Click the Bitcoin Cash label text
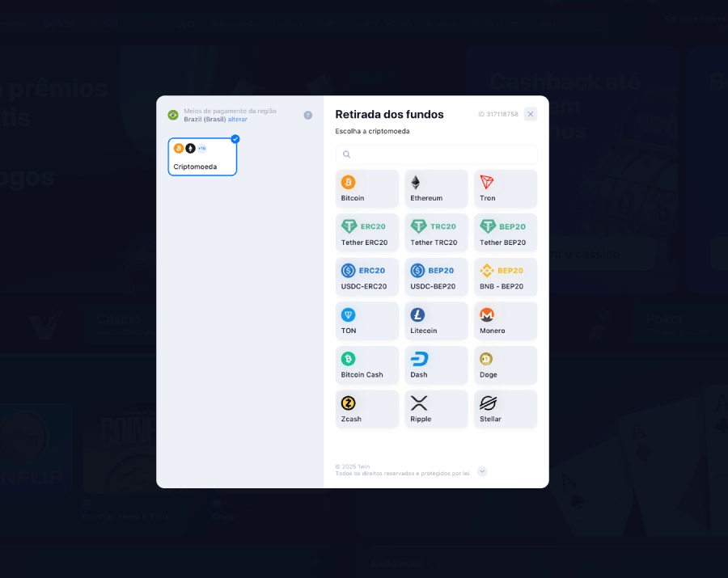Viewport: 728px width, 578px height. click(x=362, y=375)
